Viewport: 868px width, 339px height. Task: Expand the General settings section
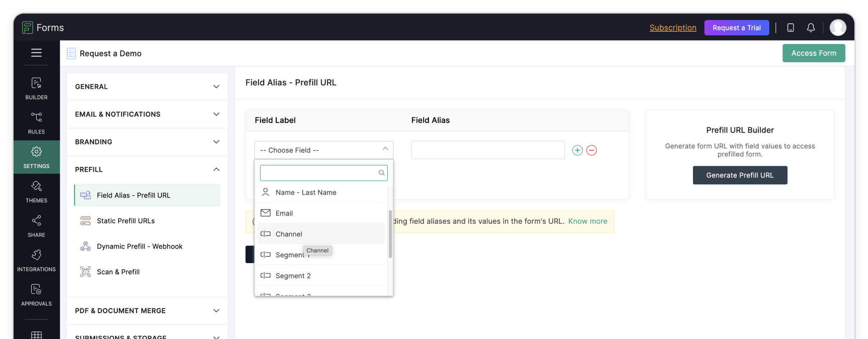[147, 86]
